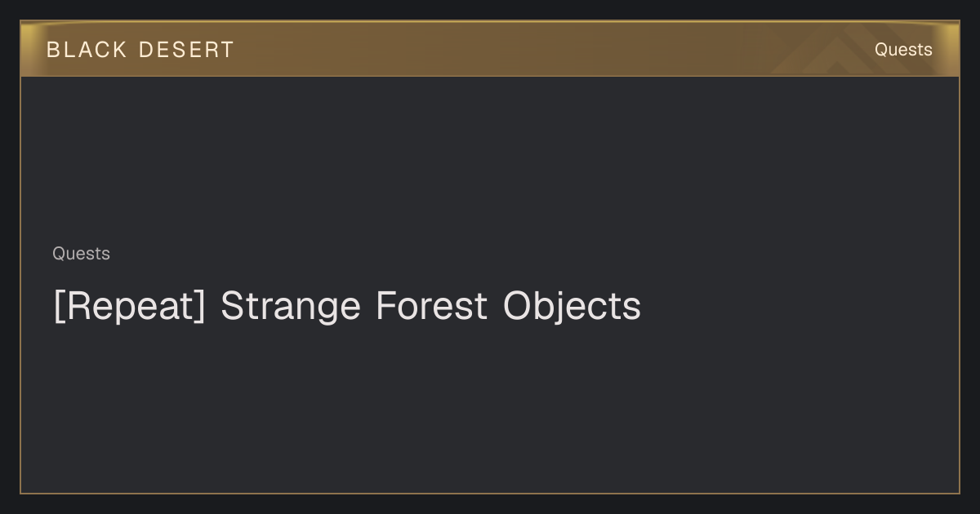Viewport: 980px width, 514px height.
Task: Select the gray Quests breadcrumb above the title
Action: (x=81, y=254)
